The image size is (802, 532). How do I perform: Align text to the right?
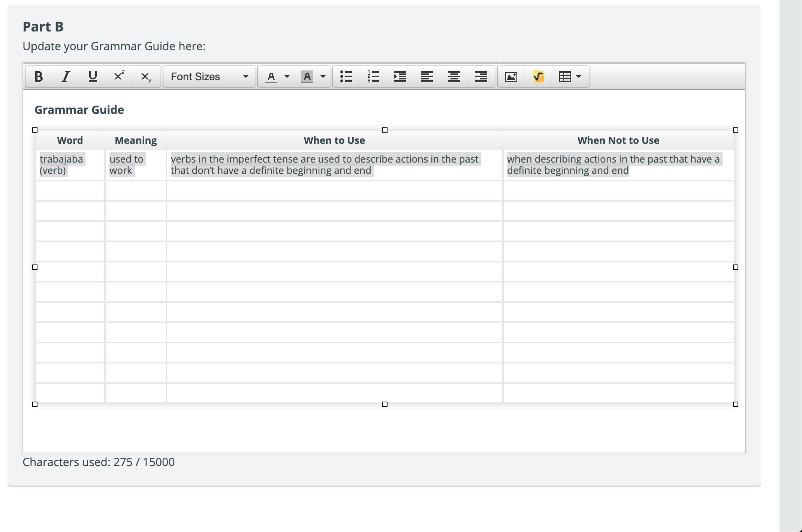[481, 77]
